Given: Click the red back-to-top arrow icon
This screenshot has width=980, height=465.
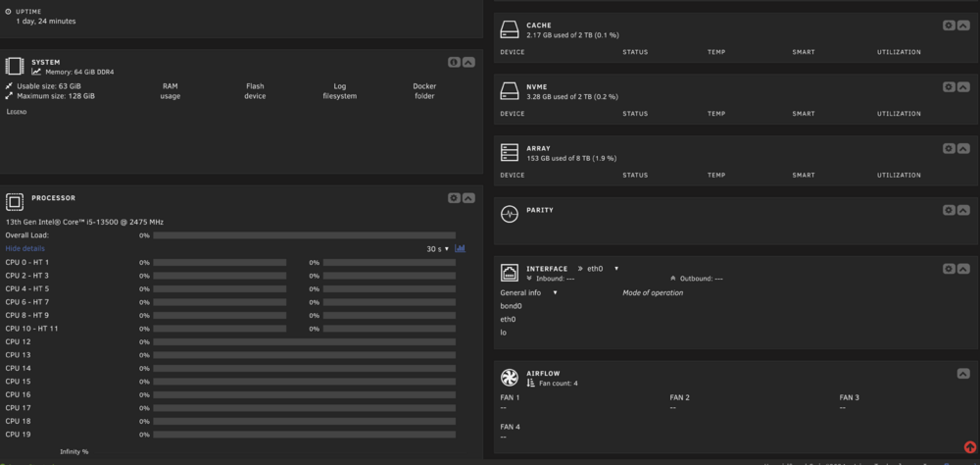Looking at the screenshot, I should [970, 446].
